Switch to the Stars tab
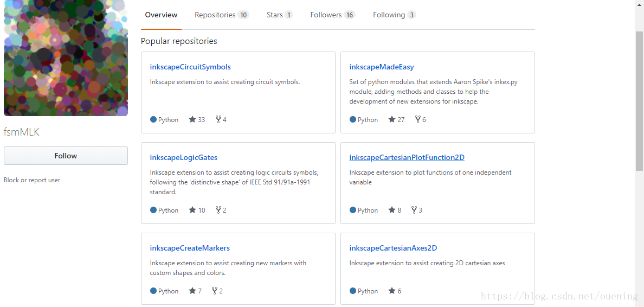644x307 pixels. pyautogui.click(x=279, y=15)
